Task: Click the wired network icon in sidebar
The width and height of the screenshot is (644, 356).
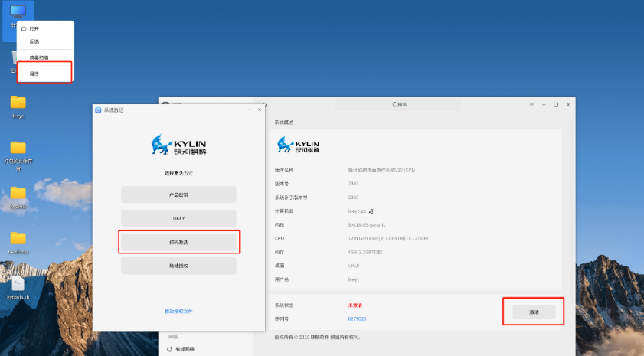Action: 170,349
